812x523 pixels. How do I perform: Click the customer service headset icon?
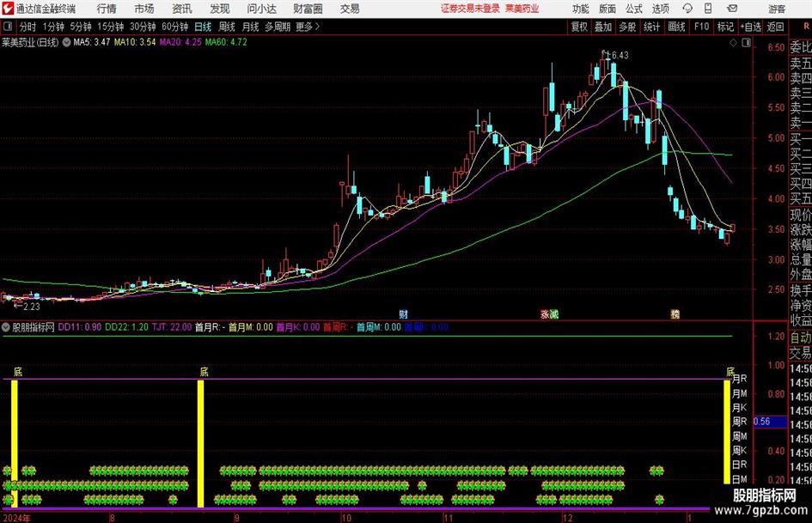687,9
